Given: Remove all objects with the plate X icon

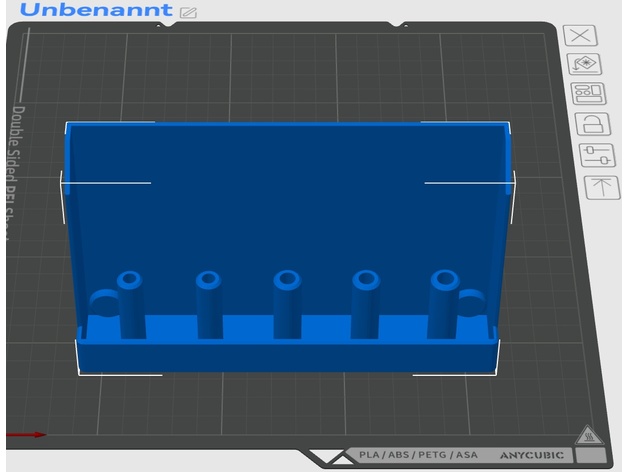Looking at the screenshot, I should [x=582, y=35].
